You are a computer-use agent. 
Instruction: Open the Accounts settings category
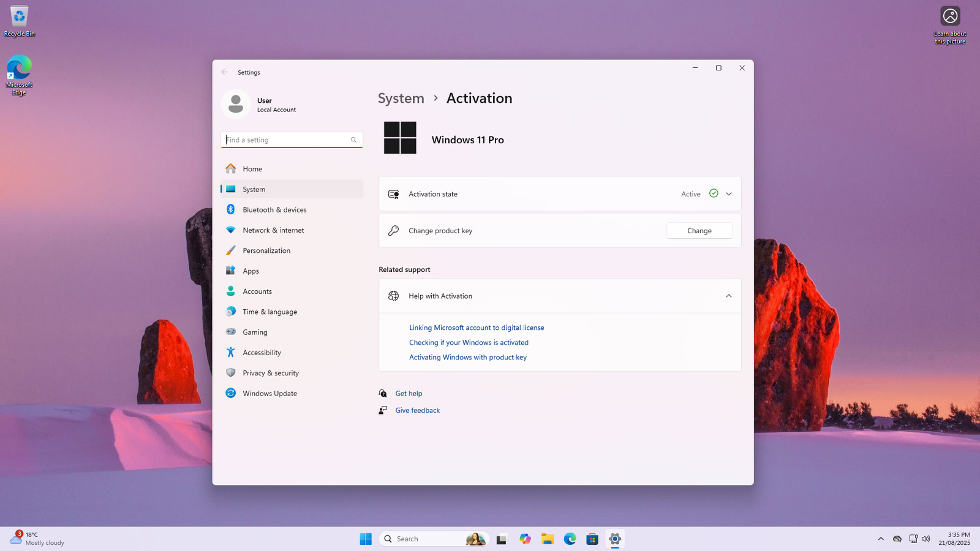pyautogui.click(x=292, y=291)
